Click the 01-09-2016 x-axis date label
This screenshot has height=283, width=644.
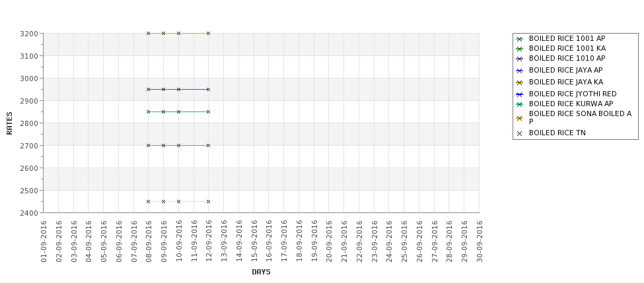pyautogui.click(x=44, y=241)
